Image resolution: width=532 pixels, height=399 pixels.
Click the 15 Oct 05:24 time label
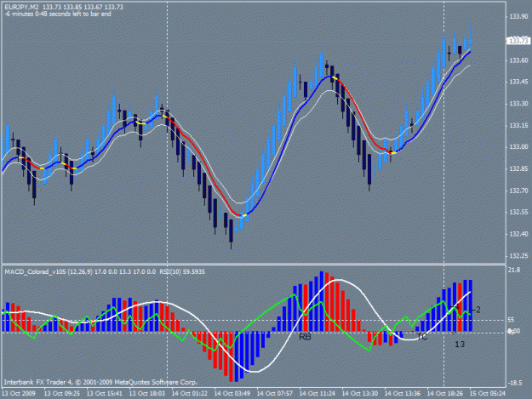(488, 394)
